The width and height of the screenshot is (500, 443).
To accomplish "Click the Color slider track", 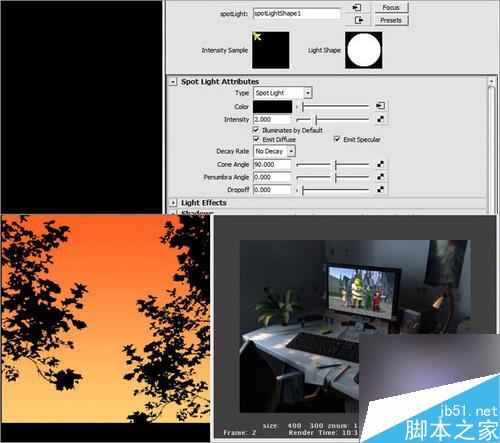I will point(333,107).
